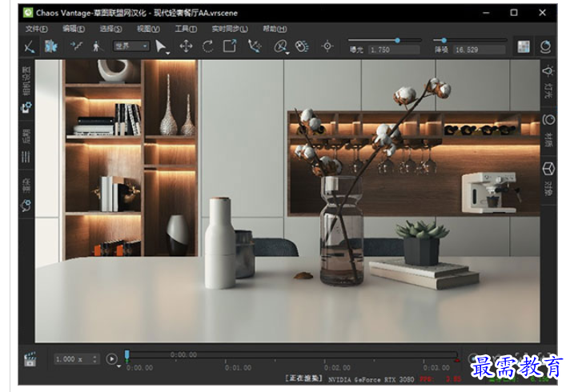Click the timeline label 0:02.00
Viewport: 570px width, 392px height.
[337, 368]
